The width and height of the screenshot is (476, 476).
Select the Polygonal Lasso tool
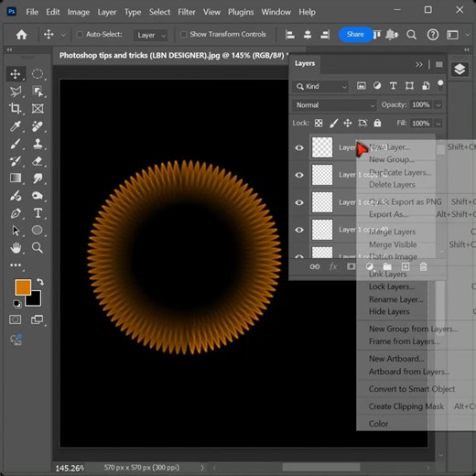coord(16,92)
